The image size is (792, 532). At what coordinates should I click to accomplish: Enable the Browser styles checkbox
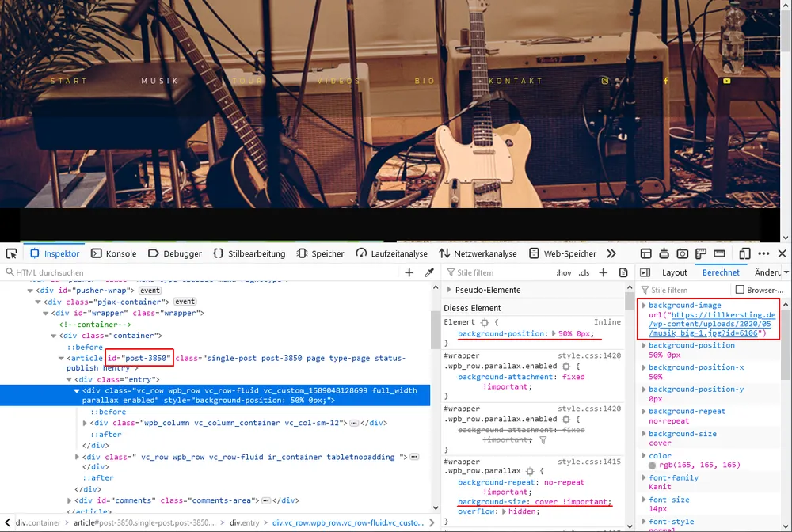pos(740,290)
